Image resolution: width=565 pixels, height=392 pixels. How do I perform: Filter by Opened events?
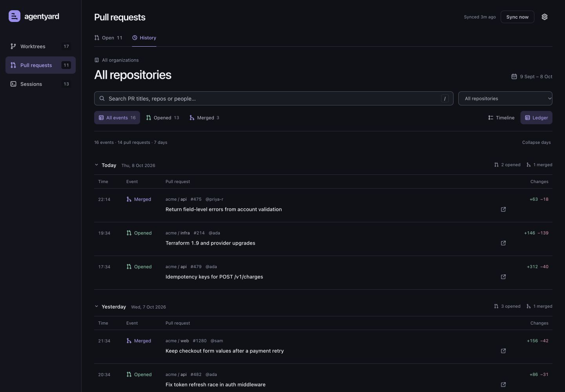coord(162,118)
